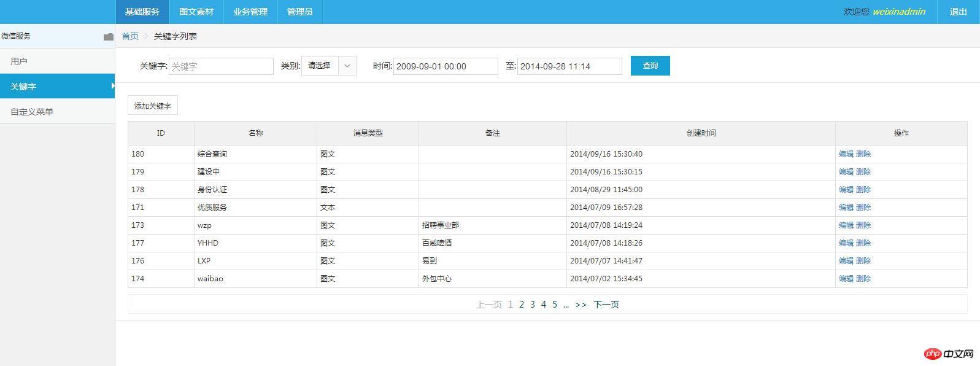
Task: Go to 首页 in the breadcrumb
Action: click(130, 36)
